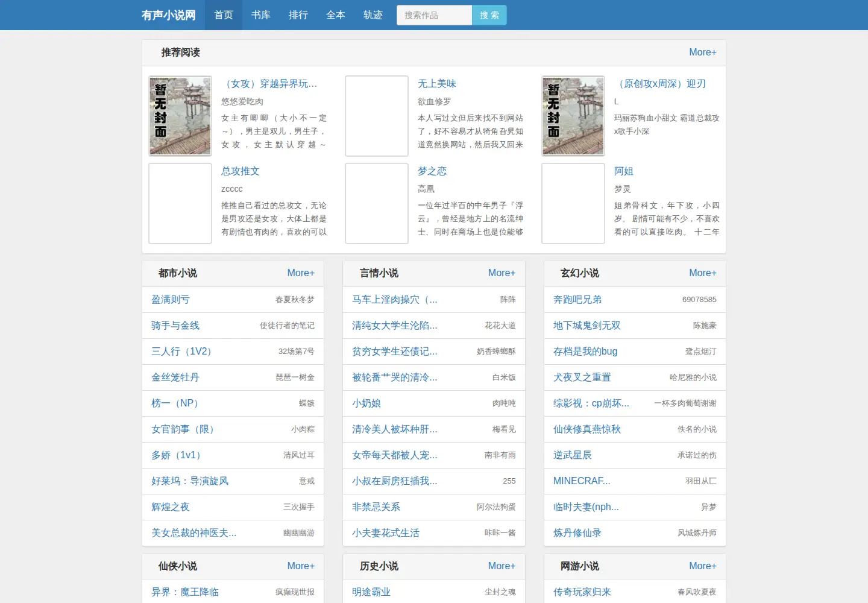Open the novel 骑手与金线
This screenshot has width=868, height=603.
(x=175, y=326)
